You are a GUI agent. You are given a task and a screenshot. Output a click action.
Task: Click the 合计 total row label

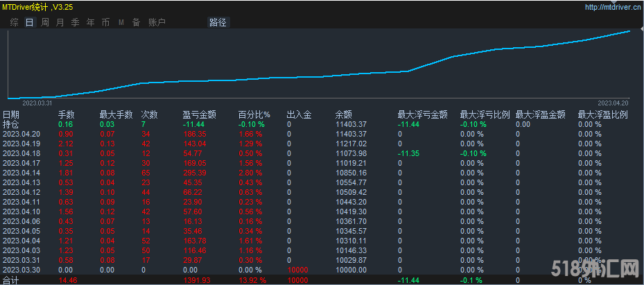coord(11,280)
